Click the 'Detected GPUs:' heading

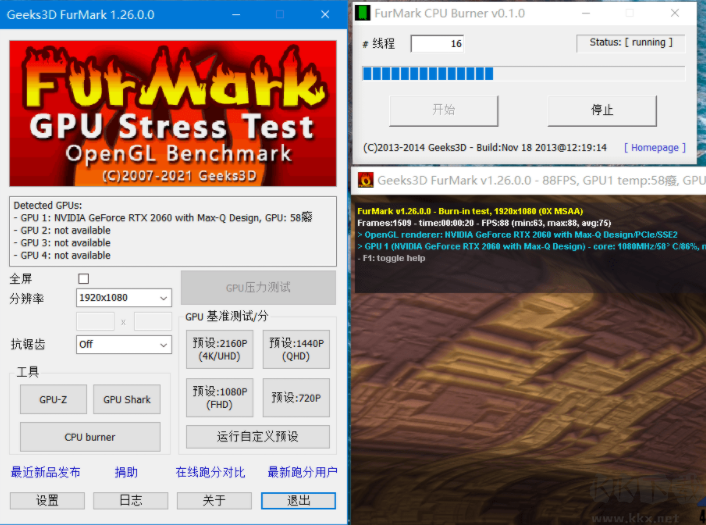click(48, 205)
